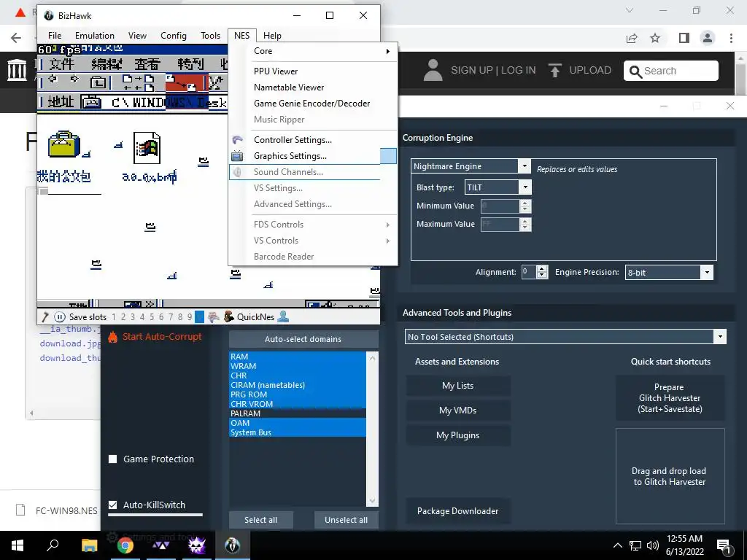Click the Package Downloader button
Viewport: 747px width, 560px height.
click(458, 511)
